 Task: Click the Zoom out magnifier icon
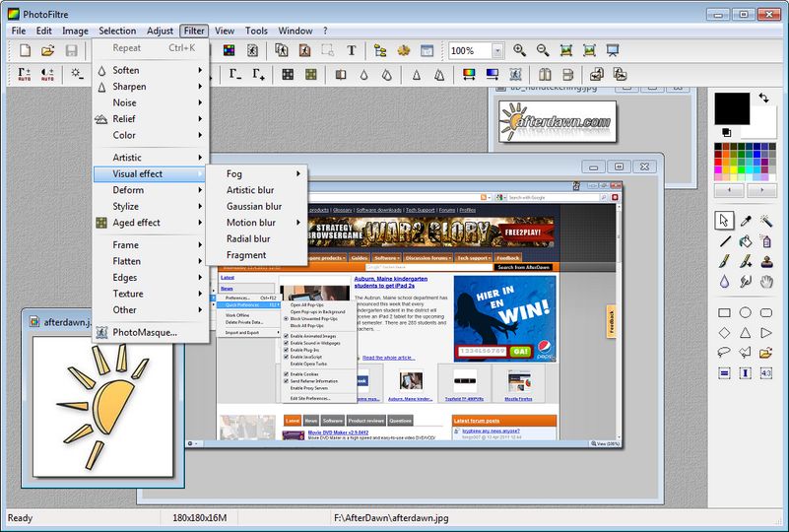coord(543,50)
